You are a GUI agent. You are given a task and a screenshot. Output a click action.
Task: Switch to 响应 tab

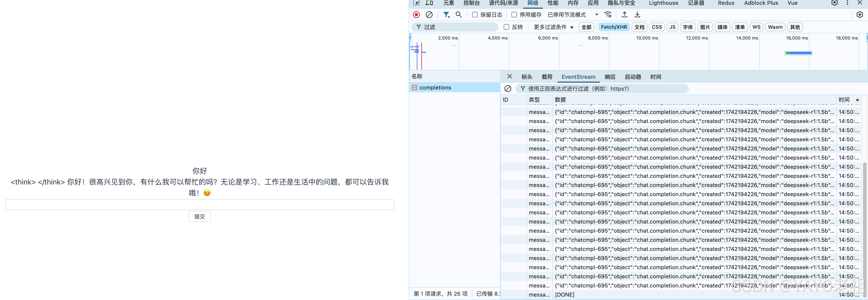pos(610,77)
